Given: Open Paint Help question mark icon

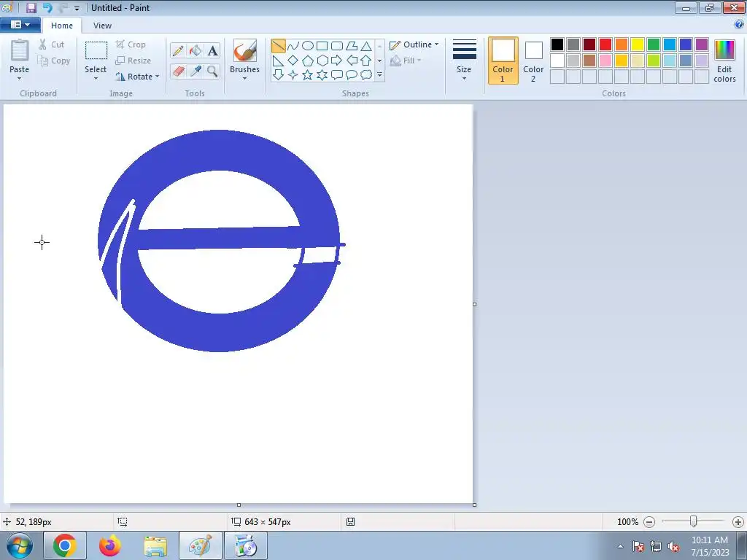Looking at the screenshot, I should coord(739,25).
